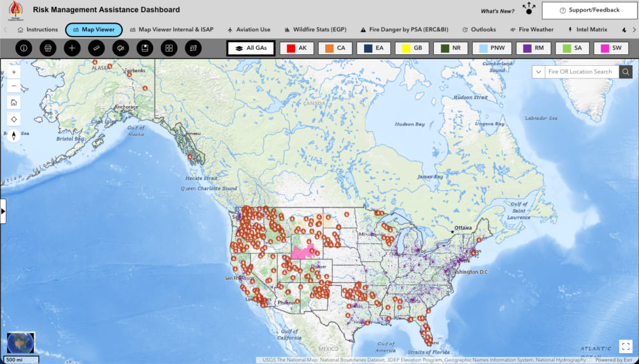Expand the collapsed left side panel
This screenshot has height=364, width=639.
pyautogui.click(x=3, y=211)
